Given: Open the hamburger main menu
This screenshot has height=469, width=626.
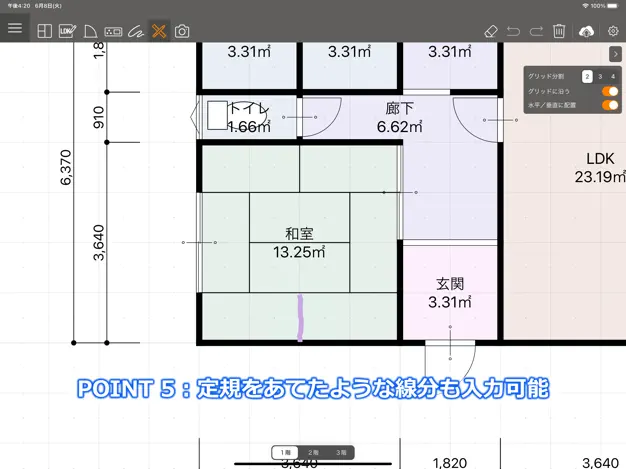Looking at the screenshot, I should [15, 28].
